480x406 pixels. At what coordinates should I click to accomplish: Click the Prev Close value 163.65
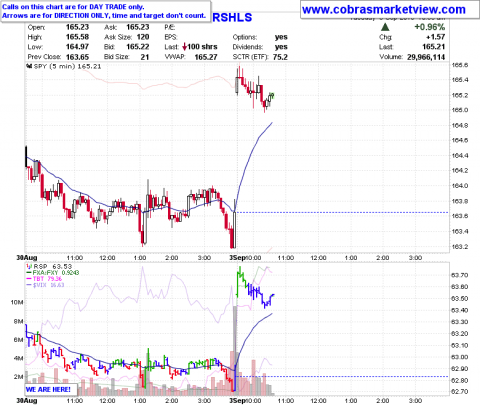pos(77,57)
